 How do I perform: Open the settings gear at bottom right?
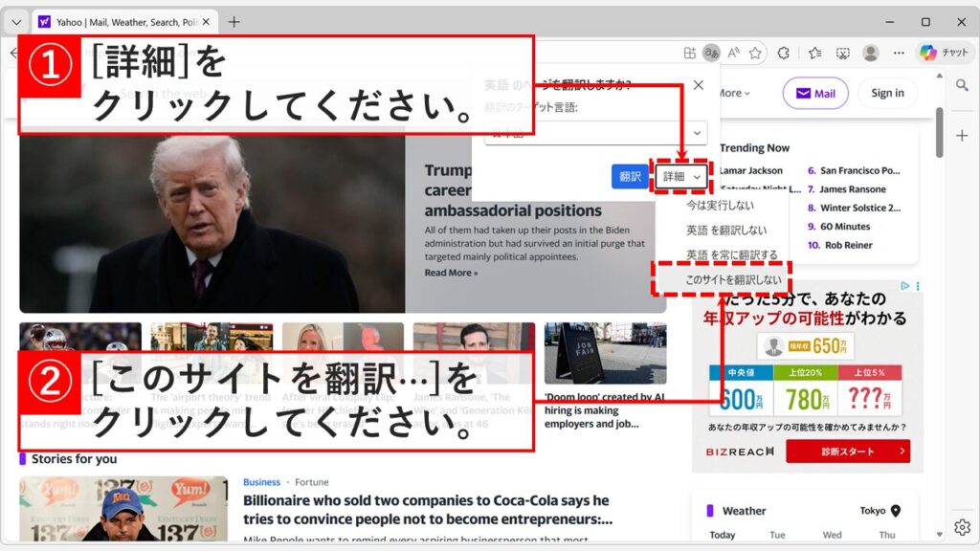pos(964,525)
